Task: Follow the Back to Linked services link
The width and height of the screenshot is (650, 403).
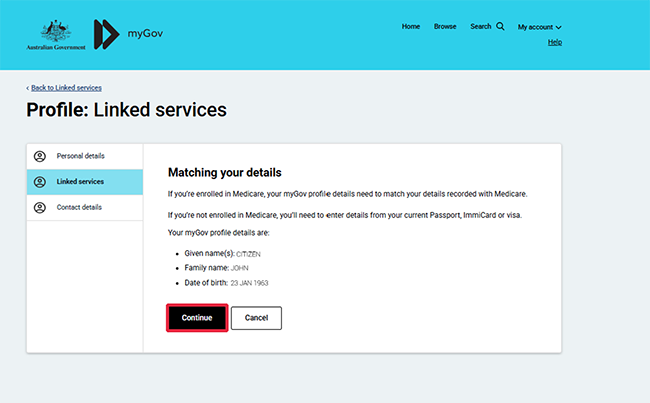Action: click(66, 88)
